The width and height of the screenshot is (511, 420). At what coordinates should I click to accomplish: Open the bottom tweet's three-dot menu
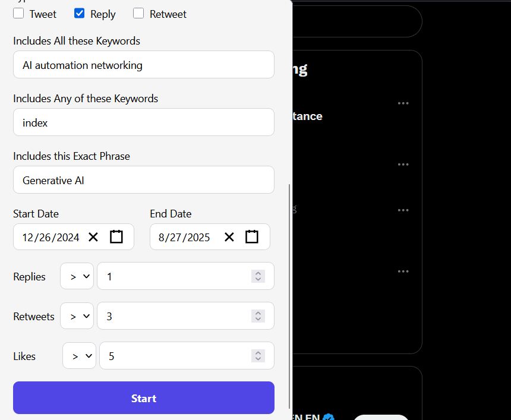tap(403, 271)
